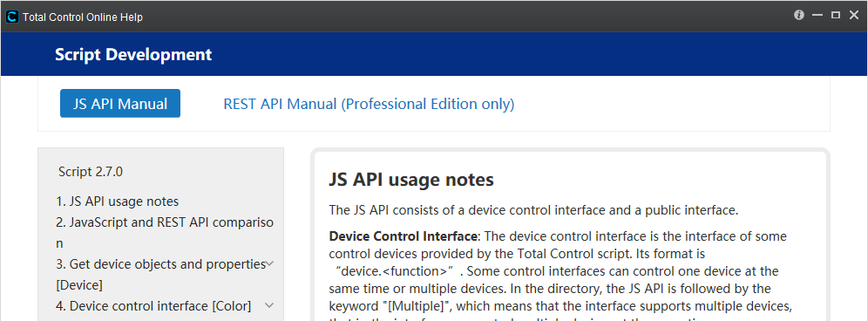Switch to the JS API Manual tab

coord(120,104)
